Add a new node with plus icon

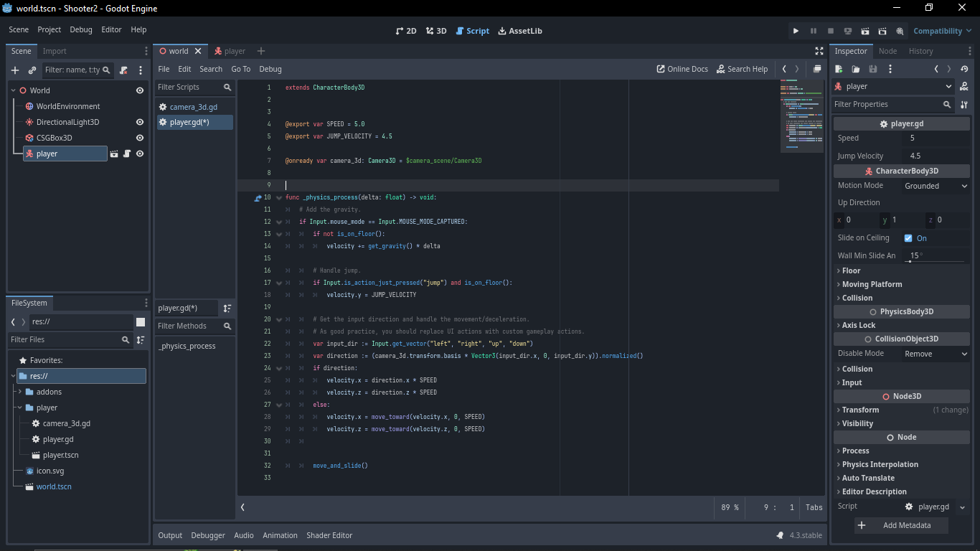point(15,70)
